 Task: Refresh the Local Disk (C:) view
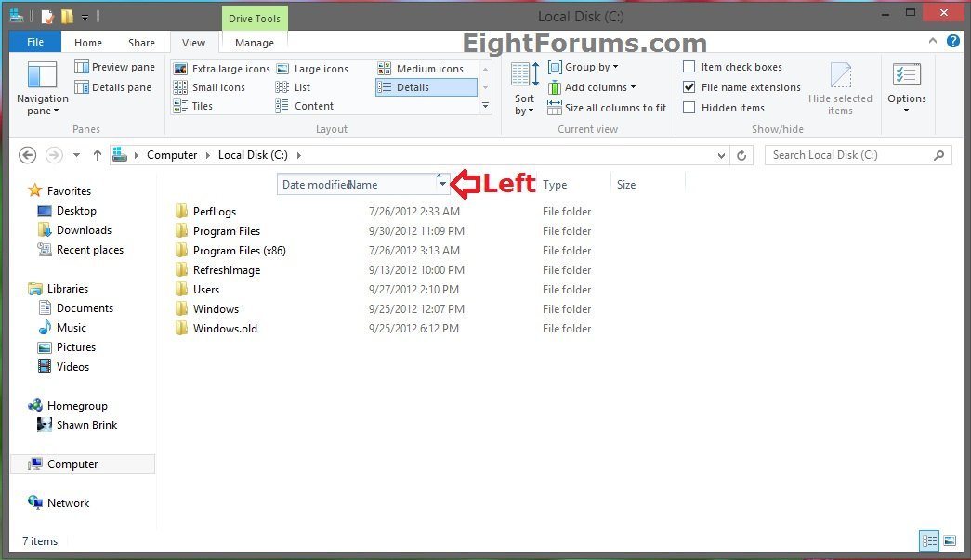[x=741, y=155]
